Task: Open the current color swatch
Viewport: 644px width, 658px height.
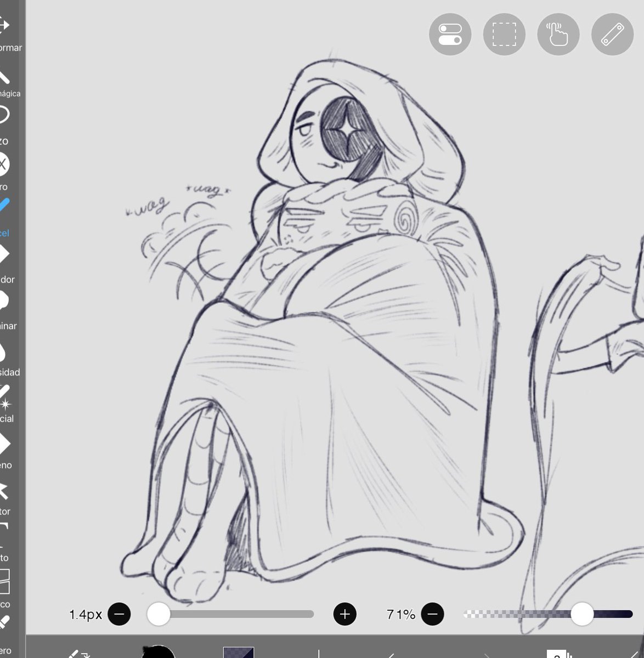Action: pos(239,652)
